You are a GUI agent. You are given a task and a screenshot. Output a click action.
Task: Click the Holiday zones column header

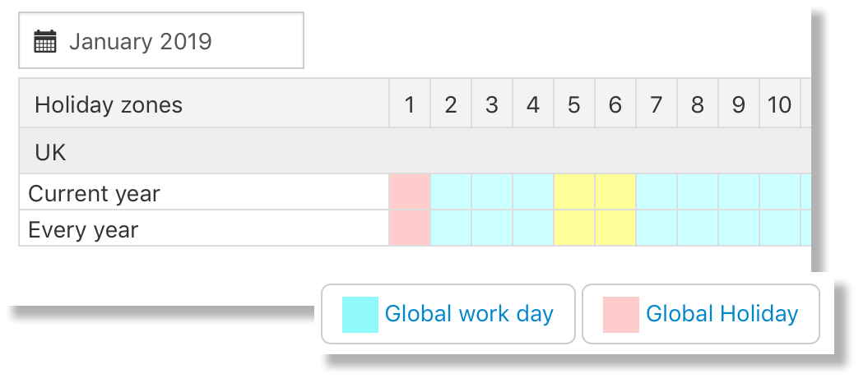(x=109, y=104)
